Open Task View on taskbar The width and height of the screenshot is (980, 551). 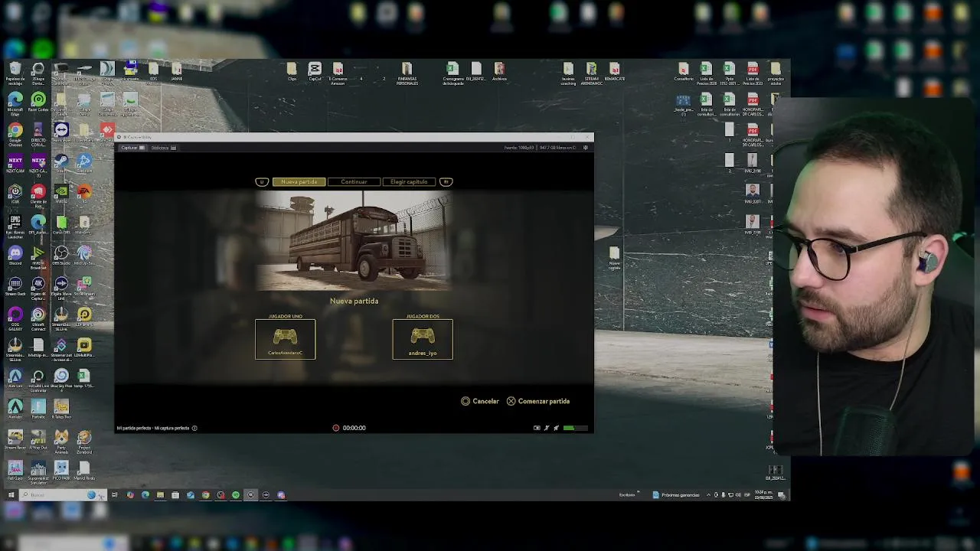[115, 495]
